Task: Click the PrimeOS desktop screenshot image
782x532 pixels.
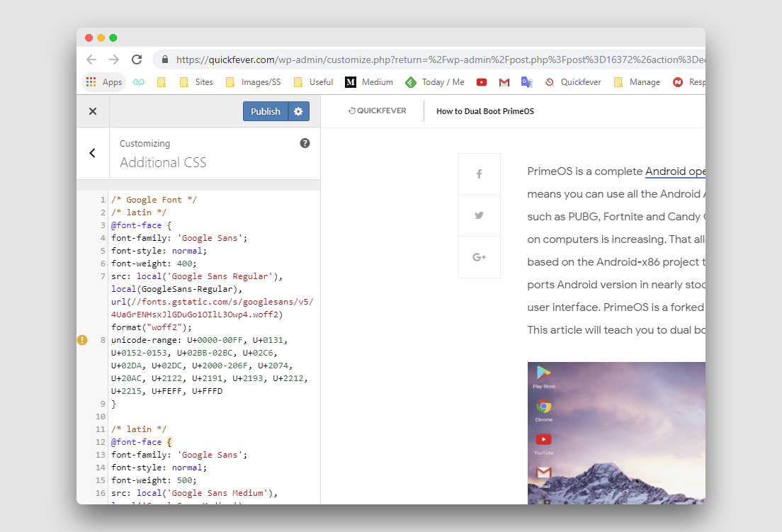Action: pyautogui.click(x=616, y=433)
